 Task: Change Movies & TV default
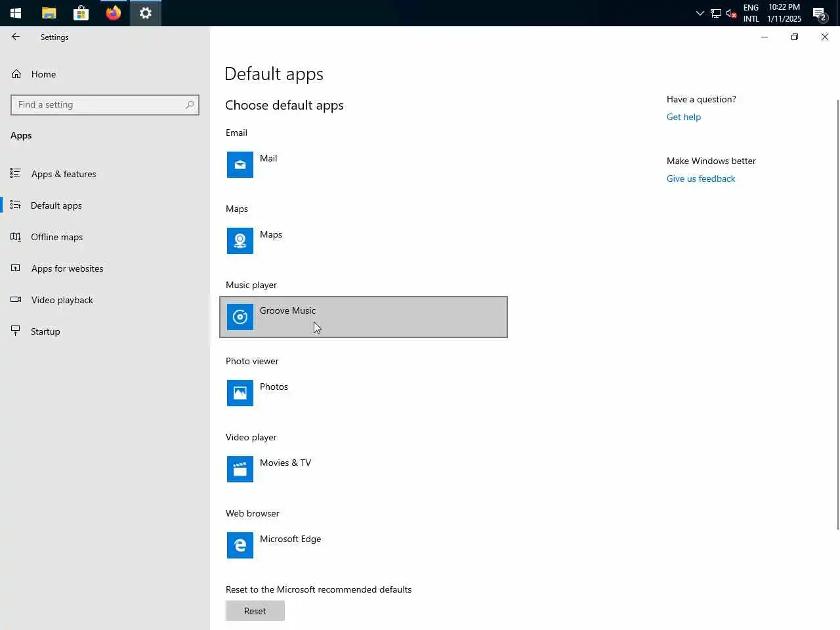[364, 469]
